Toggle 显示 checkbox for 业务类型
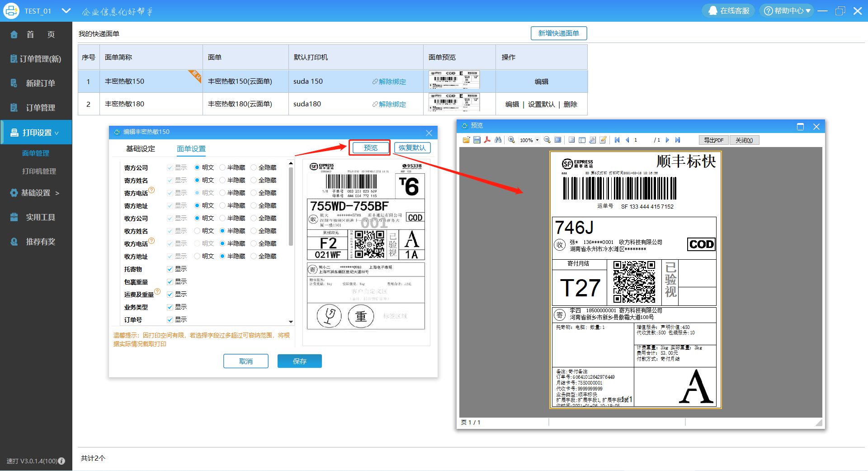The height and width of the screenshot is (471, 868). (170, 307)
